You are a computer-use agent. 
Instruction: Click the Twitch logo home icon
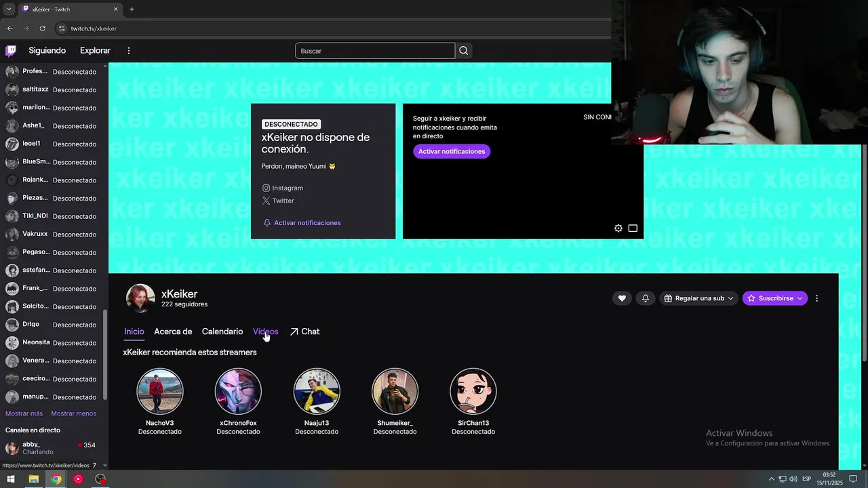tap(11, 50)
